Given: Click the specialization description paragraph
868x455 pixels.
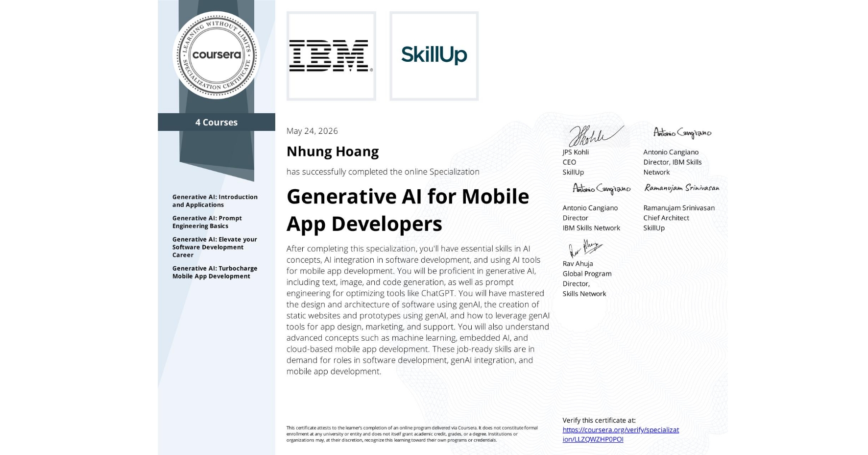Looking at the screenshot, I should 418,310.
